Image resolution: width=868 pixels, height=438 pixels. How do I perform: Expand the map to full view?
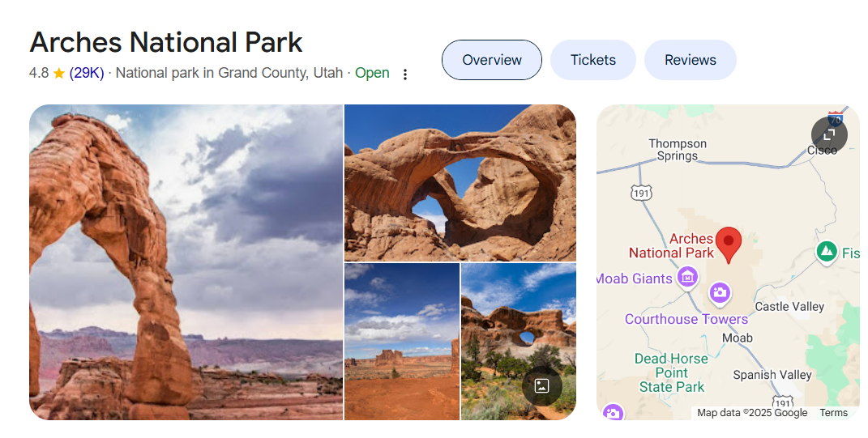click(829, 134)
